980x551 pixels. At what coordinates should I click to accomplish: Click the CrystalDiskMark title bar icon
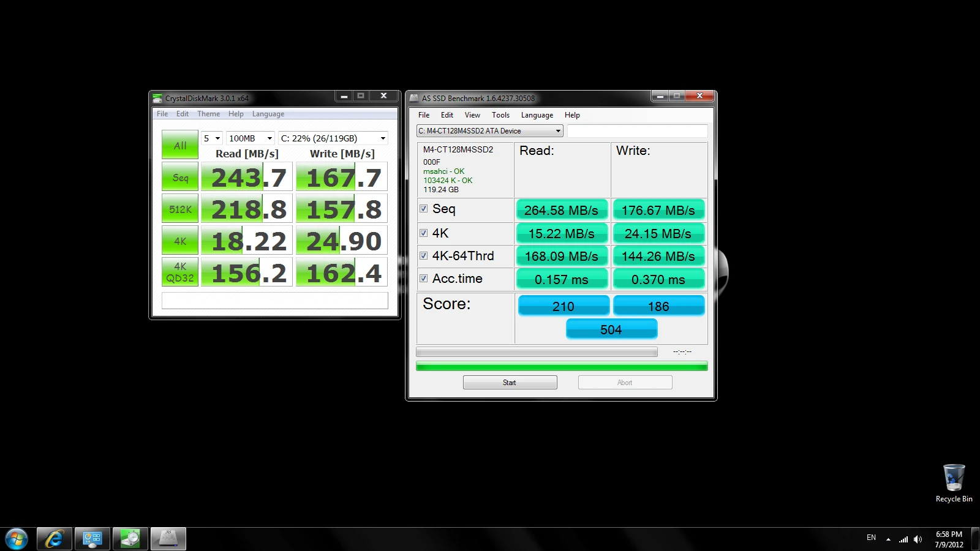click(157, 98)
